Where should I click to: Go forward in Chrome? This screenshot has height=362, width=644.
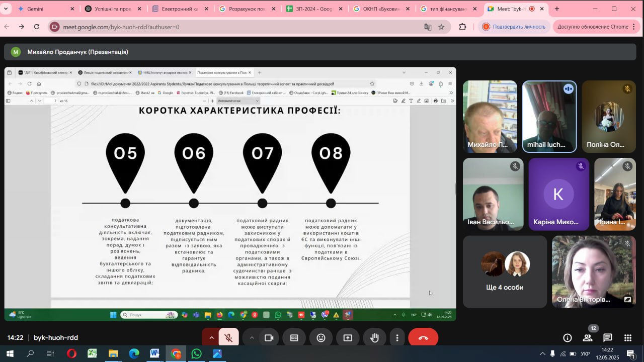click(x=22, y=27)
